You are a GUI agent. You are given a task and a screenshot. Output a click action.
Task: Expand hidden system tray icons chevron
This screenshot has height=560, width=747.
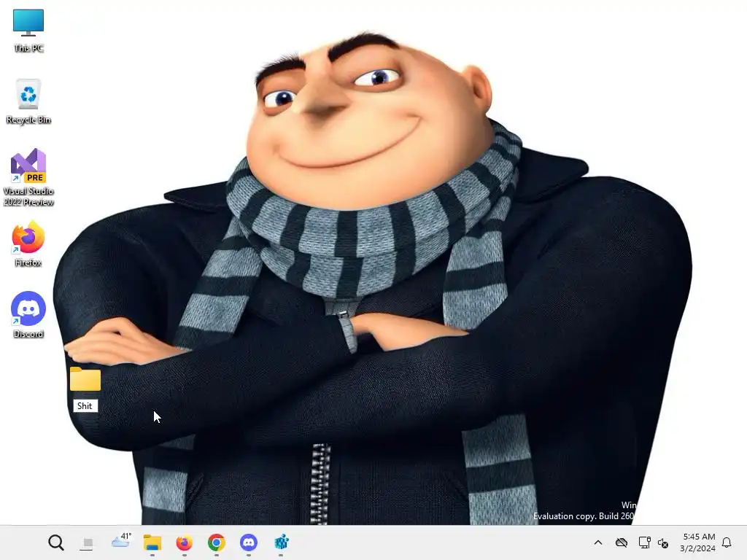click(x=598, y=542)
